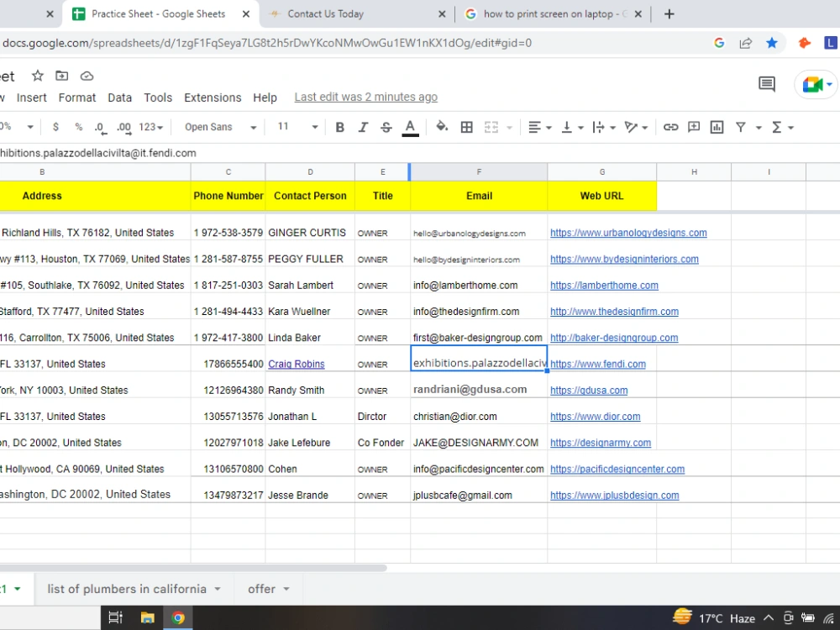Click the merge cells icon
Screen dimensions: 840x630
pyautogui.click(x=491, y=127)
